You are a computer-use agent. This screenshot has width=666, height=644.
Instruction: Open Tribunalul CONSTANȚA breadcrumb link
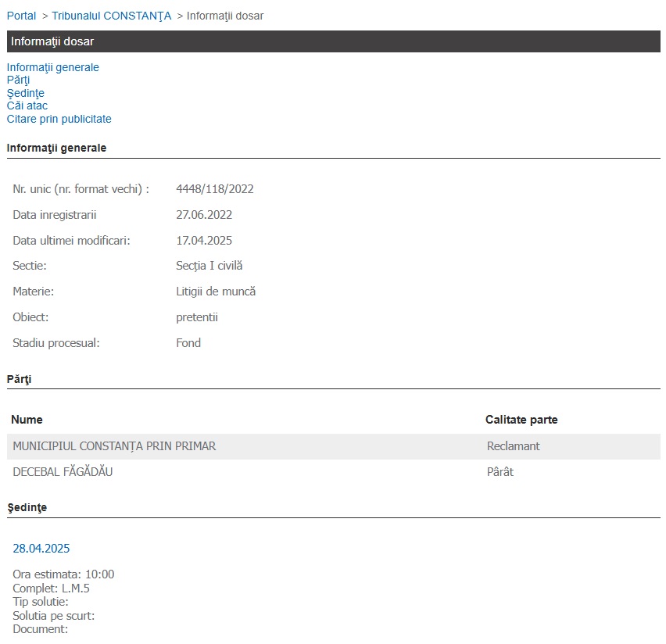[x=111, y=16]
